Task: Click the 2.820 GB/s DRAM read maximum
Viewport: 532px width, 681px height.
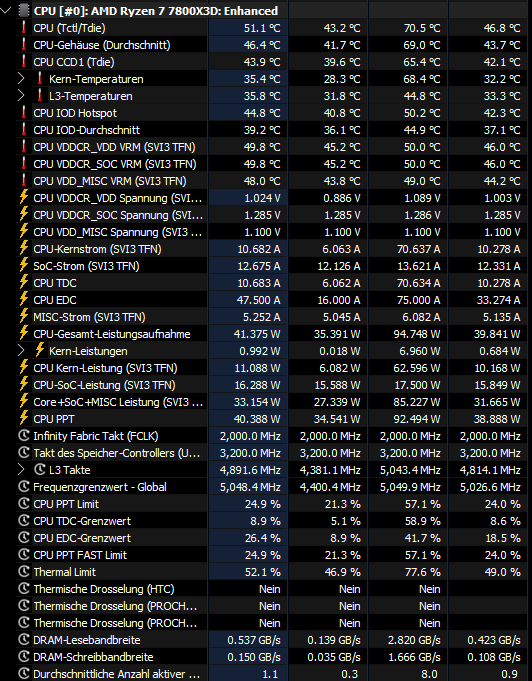Action: tap(414, 640)
